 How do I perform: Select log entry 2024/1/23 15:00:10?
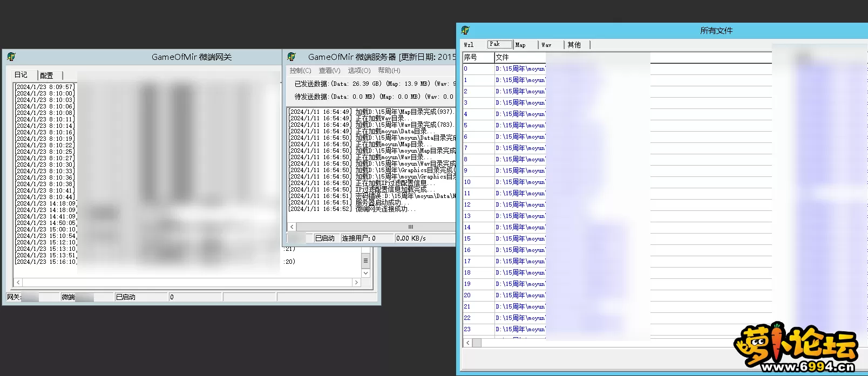tap(46, 229)
